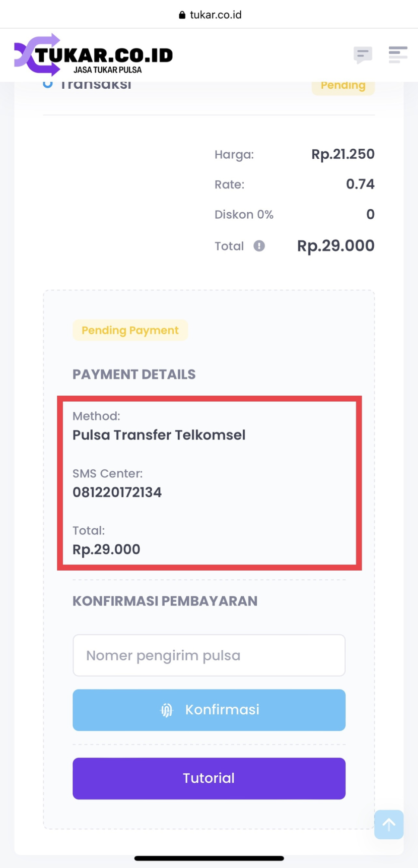Image resolution: width=418 pixels, height=868 pixels.
Task: Click the yellow Pending status badge
Action: [343, 86]
